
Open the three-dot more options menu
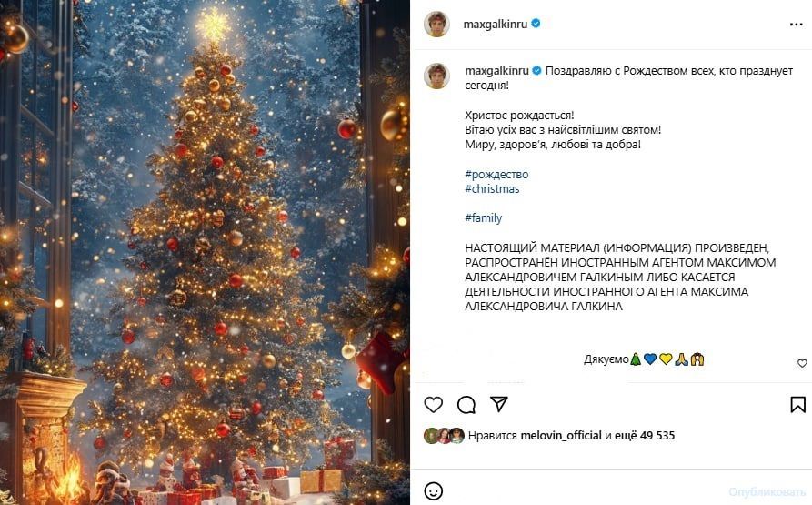[x=796, y=25]
